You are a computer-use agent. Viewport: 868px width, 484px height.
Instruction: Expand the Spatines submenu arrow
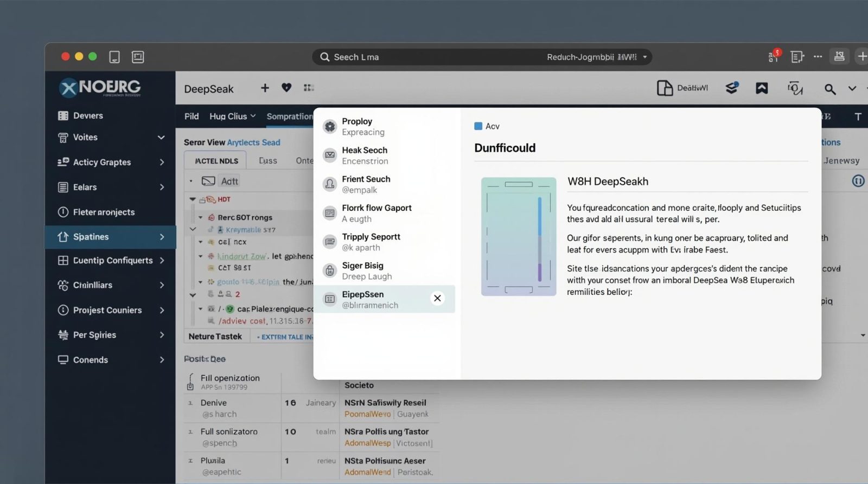(x=162, y=237)
